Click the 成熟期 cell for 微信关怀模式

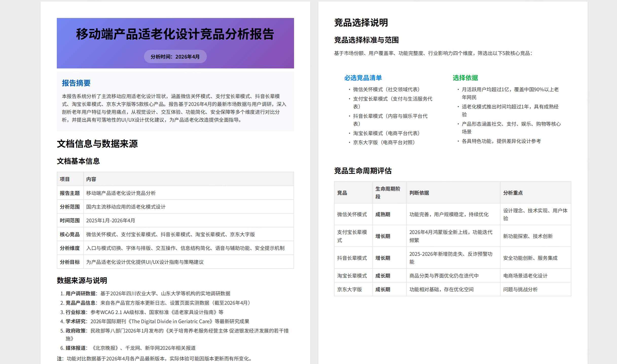pos(383,214)
